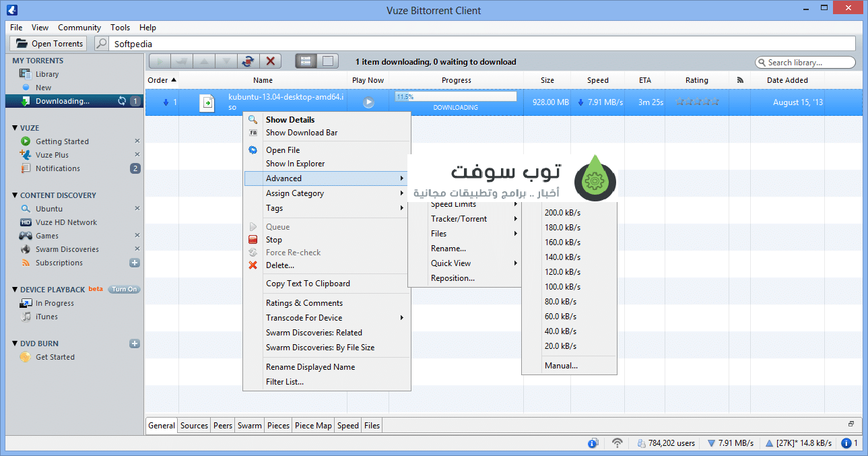The width and height of the screenshot is (868, 456).
Task: Click the stop/refresh toolbar icon
Action: click(248, 61)
